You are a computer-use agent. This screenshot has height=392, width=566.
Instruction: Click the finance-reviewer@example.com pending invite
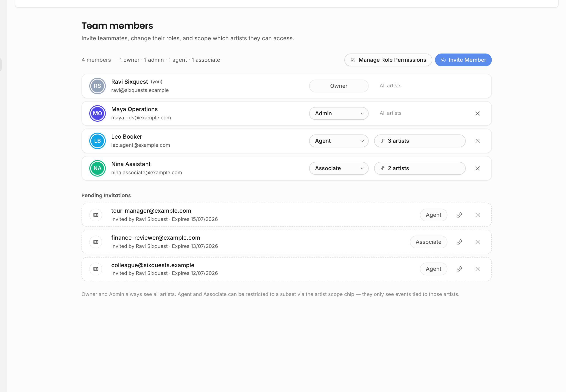pyautogui.click(x=286, y=242)
